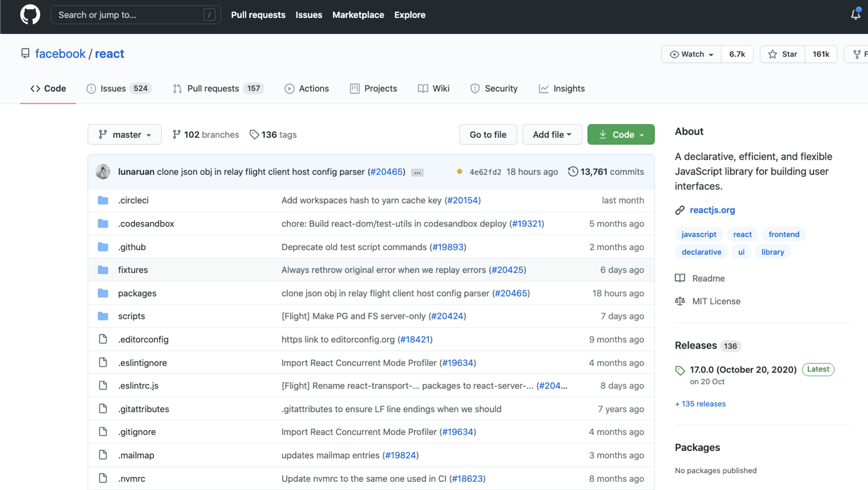Open the Watch notifications dropdown

point(691,54)
